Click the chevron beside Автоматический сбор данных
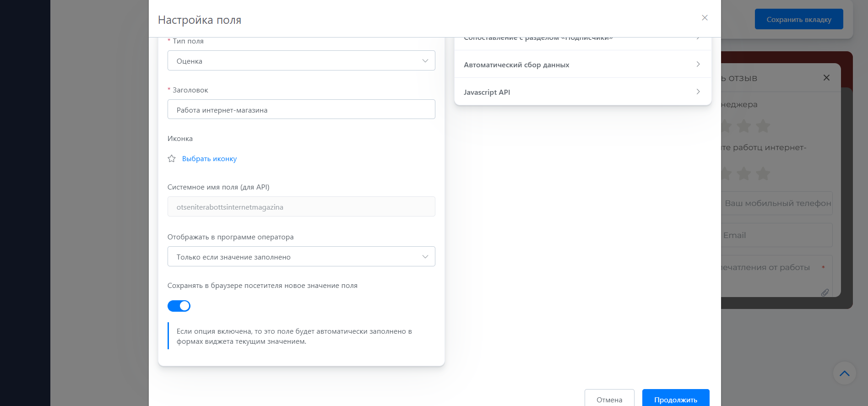Viewport: 868px width, 406px height. pos(698,65)
